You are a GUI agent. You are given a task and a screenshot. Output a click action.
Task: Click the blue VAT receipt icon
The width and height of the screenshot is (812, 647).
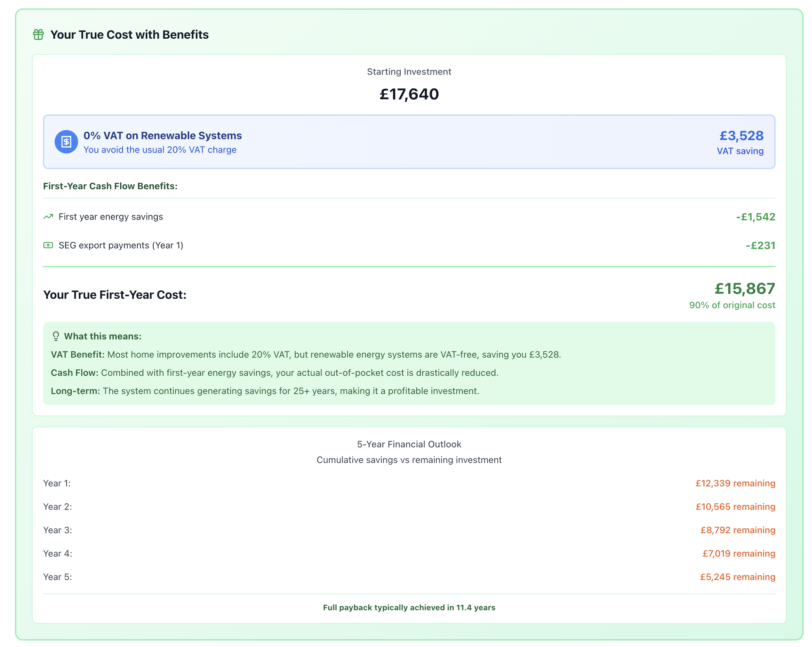pos(66,142)
